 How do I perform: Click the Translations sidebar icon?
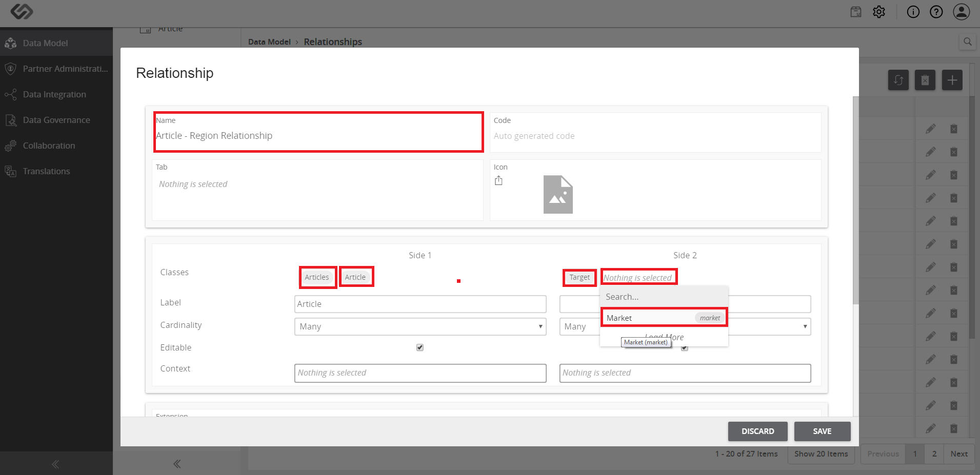point(10,171)
